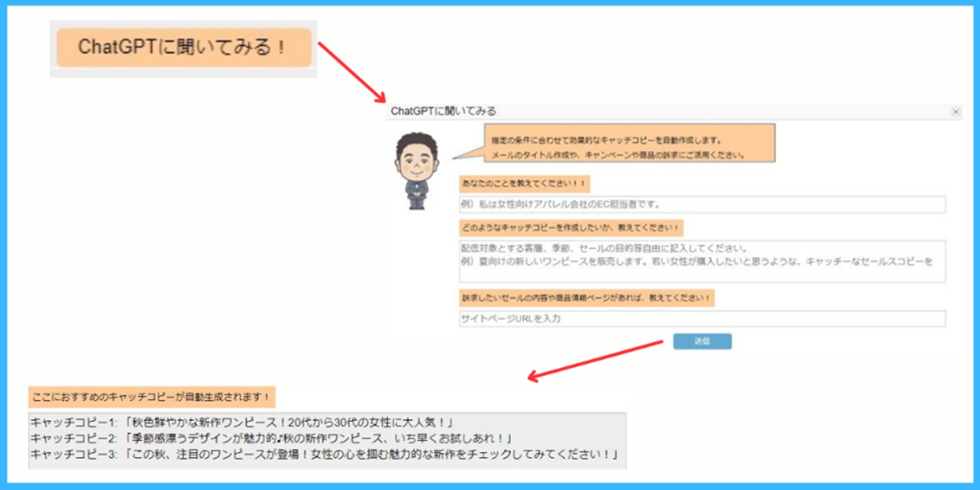Click the ChatGPTに聞いてみる！ button
The height and width of the screenshot is (490, 980).
pyautogui.click(x=183, y=47)
